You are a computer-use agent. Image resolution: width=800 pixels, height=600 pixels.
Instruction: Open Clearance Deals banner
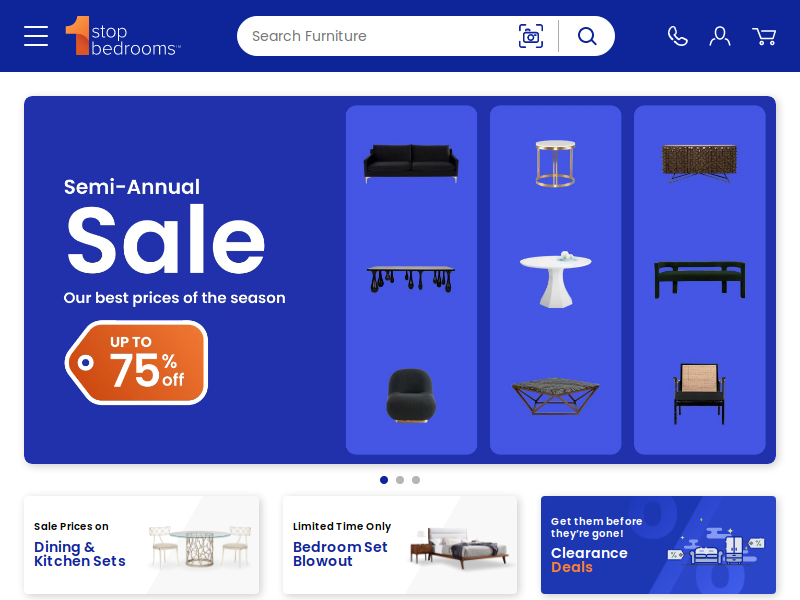pos(658,544)
